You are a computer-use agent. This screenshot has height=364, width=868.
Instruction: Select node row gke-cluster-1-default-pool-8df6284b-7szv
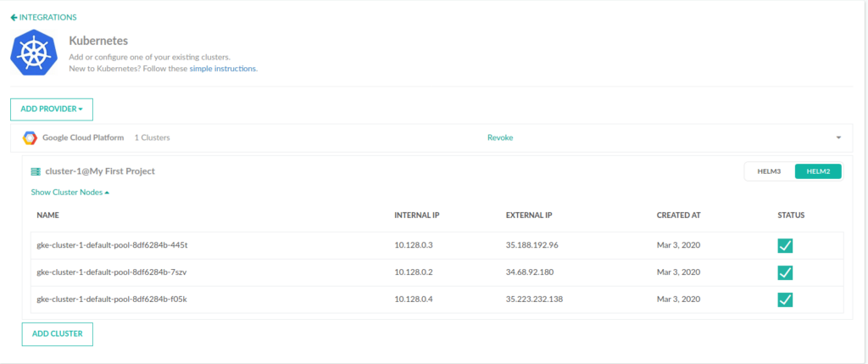(x=112, y=272)
